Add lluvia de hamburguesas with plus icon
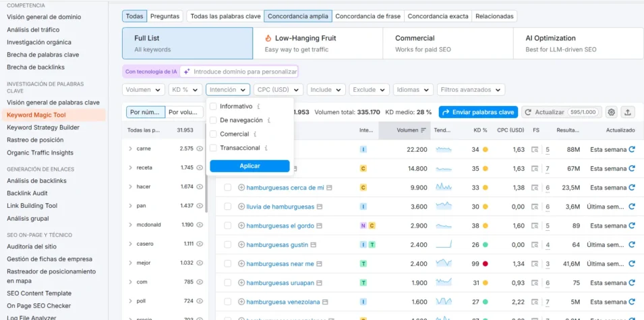Screen dimensions: 644x320 pyautogui.click(x=241, y=207)
